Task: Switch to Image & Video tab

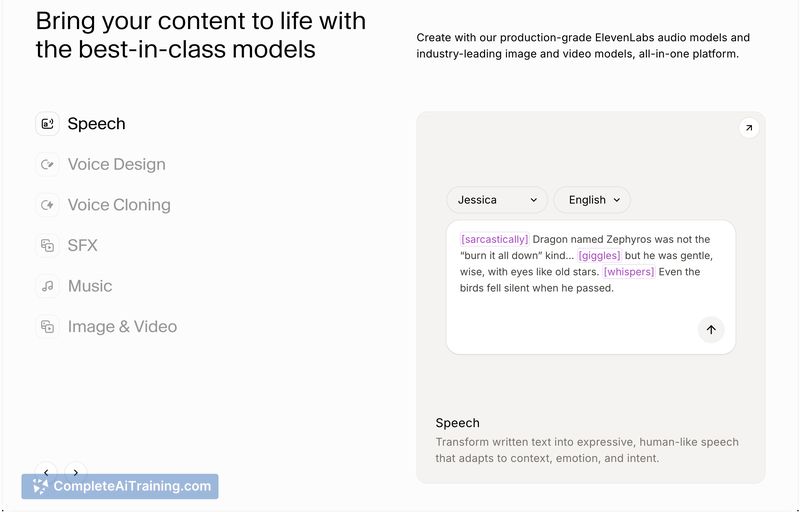Action: 122,326
